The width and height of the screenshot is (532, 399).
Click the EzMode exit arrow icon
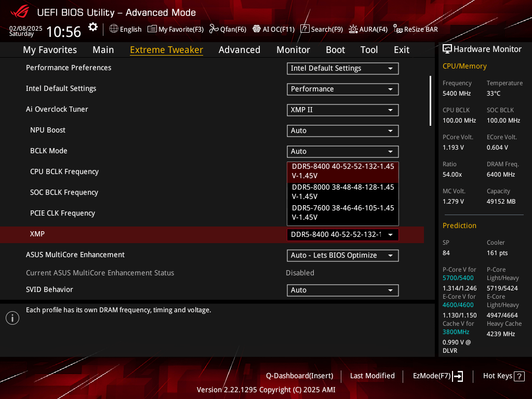tap(458, 376)
